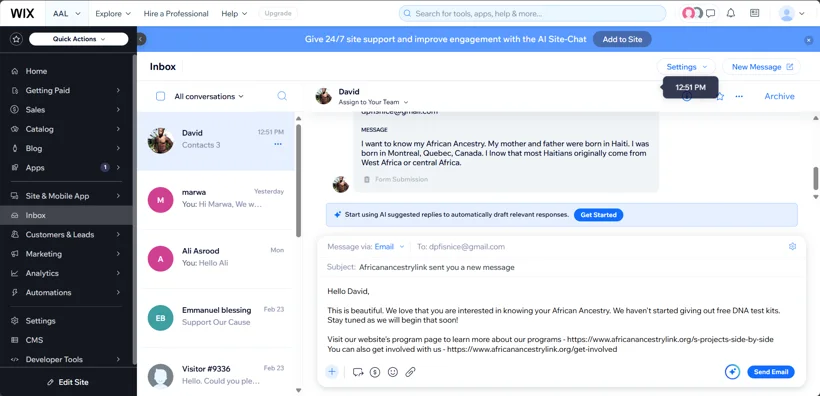This screenshot has width=820, height=396.
Task: Open the team collaborator avatars in top bar
Action: tap(691, 14)
